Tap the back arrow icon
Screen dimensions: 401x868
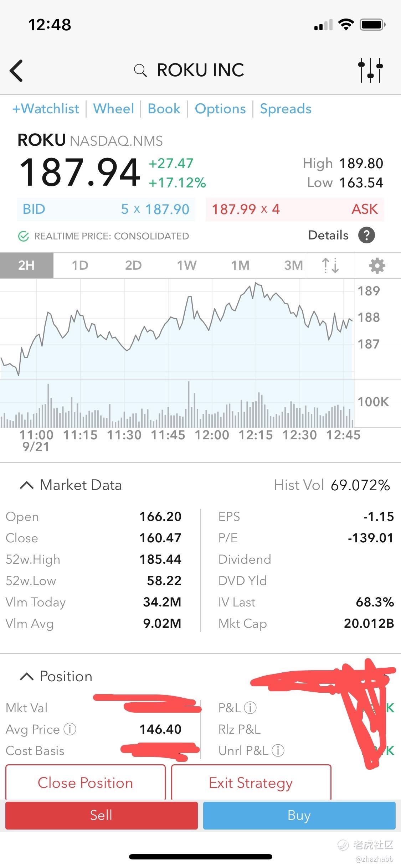pos(17,70)
